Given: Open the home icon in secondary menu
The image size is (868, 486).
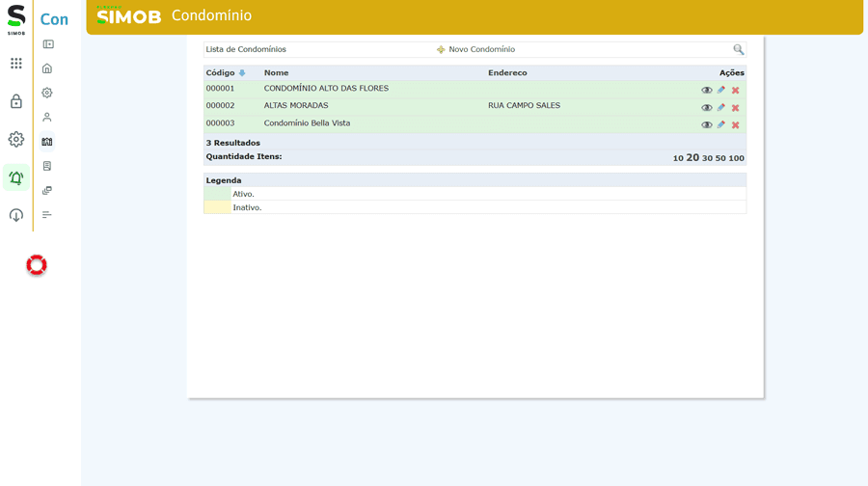Looking at the screenshot, I should click(47, 68).
